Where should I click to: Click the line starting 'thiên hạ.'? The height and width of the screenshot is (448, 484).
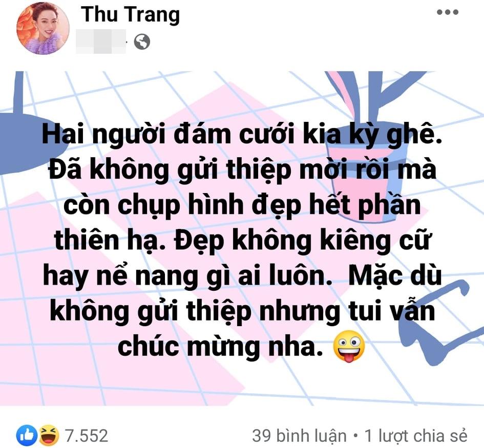pos(242,240)
